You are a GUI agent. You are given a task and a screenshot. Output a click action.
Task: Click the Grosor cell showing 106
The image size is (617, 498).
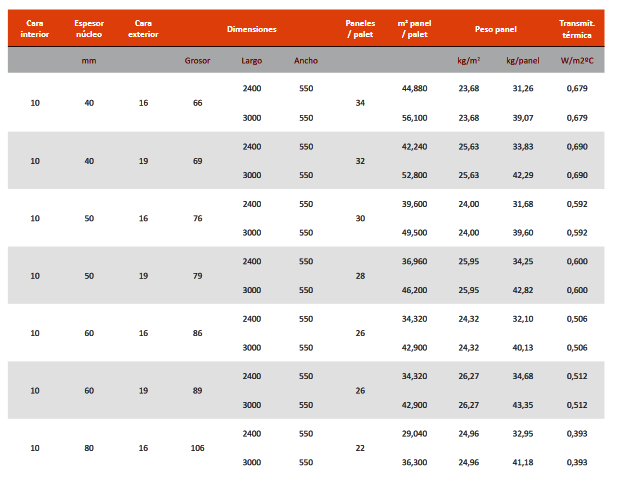click(197, 448)
